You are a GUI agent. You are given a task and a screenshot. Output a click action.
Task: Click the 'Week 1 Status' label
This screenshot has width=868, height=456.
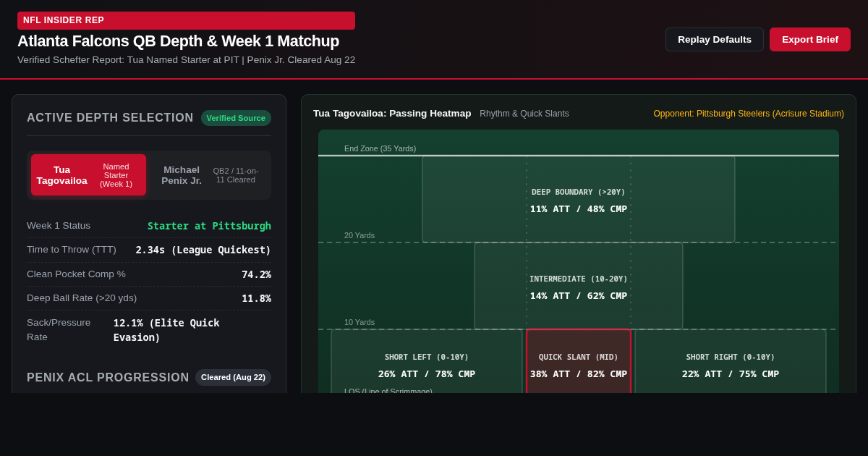coord(59,226)
